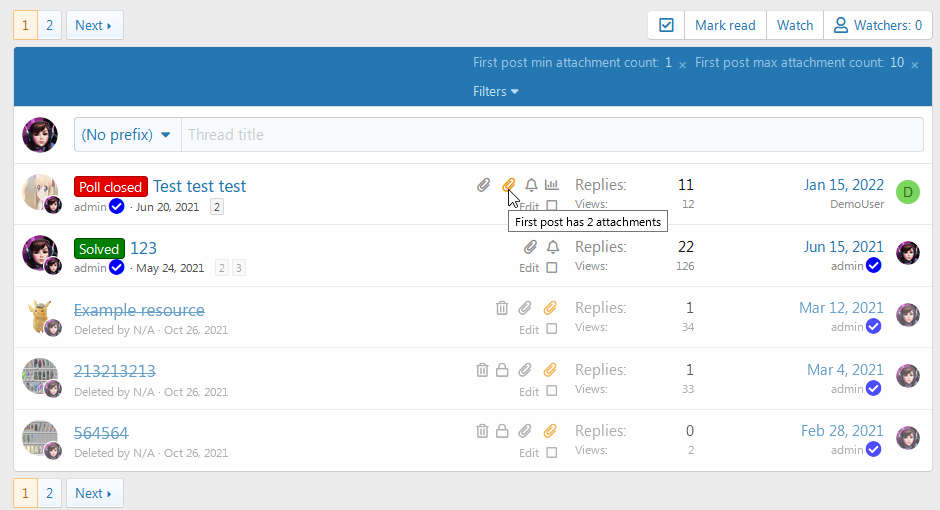Image resolution: width=940 pixels, height=510 pixels.
Task: Click the lock icon on thread '213213213'
Action: [x=503, y=370]
